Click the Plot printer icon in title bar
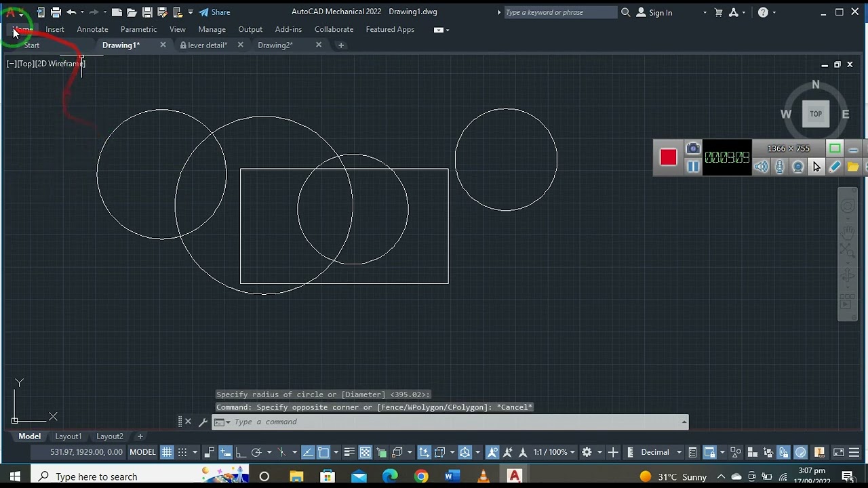 click(x=56, y=12)
